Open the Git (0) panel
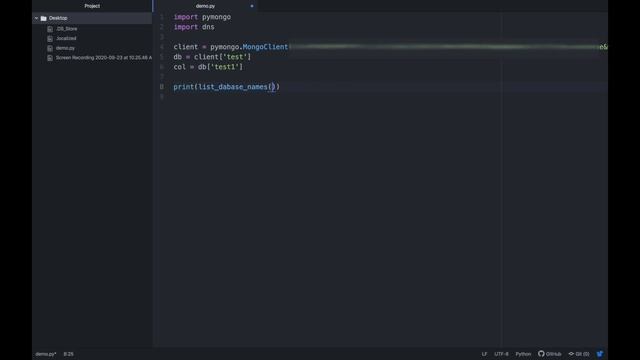This screenshot has width=640, height=360. click(579, 354)
